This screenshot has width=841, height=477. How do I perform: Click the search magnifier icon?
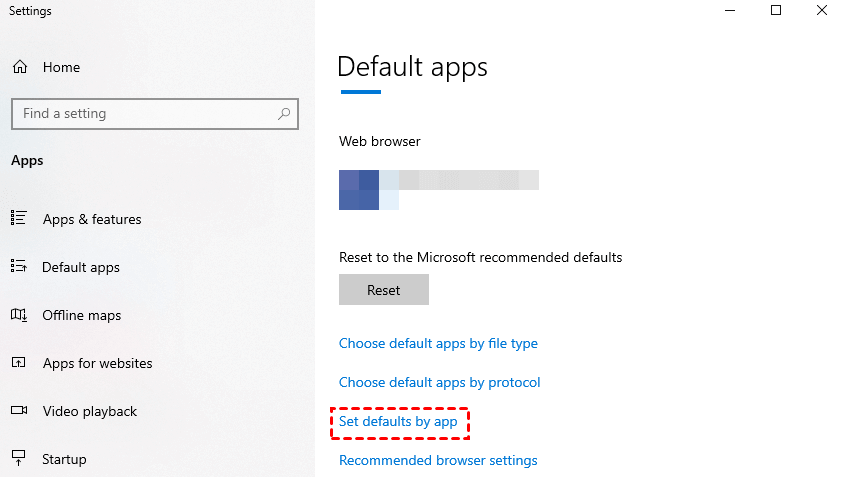pos(285,114)
